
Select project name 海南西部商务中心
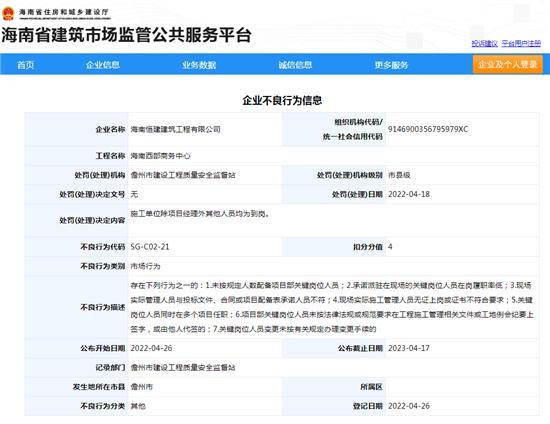pyautogui.click(x=160, y=156)
